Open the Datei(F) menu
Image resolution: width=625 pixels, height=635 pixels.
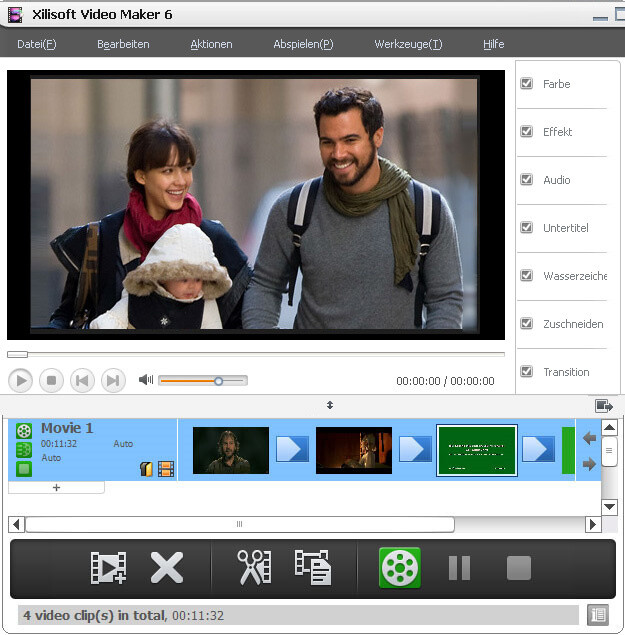[x=37, y=44]
